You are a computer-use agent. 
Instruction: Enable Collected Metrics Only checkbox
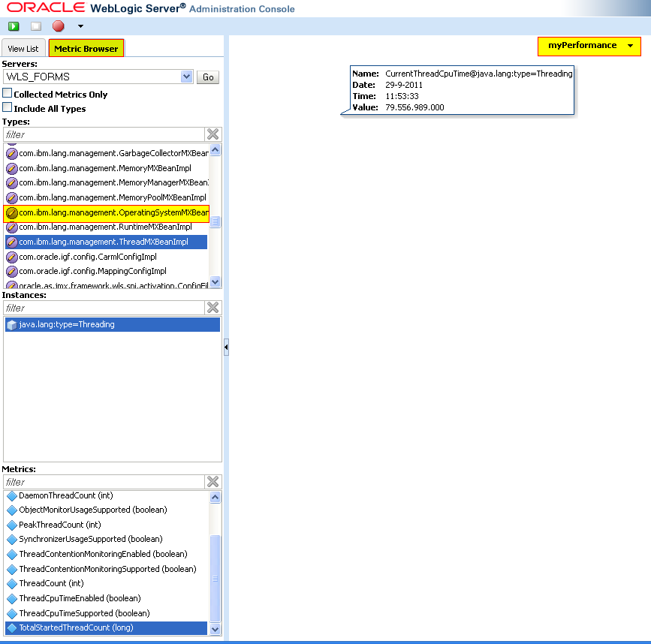pyautogui.click(x=8, y=94)
